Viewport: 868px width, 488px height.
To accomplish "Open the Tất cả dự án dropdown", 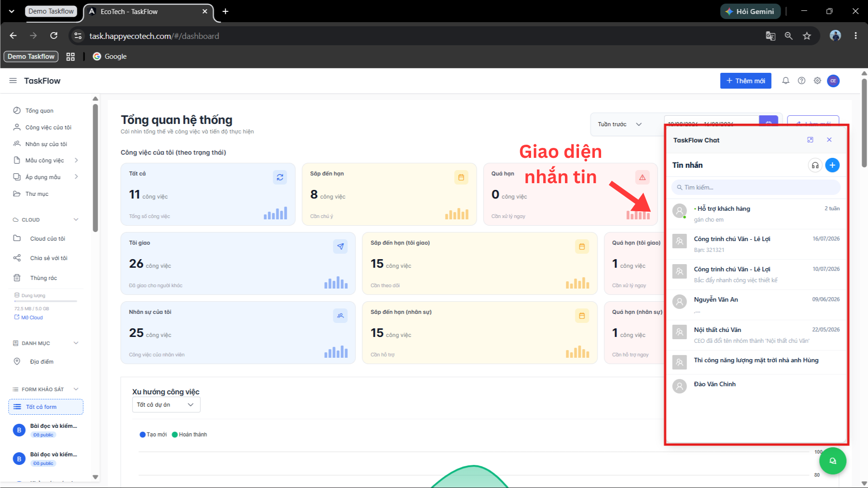I will [166, 405].
